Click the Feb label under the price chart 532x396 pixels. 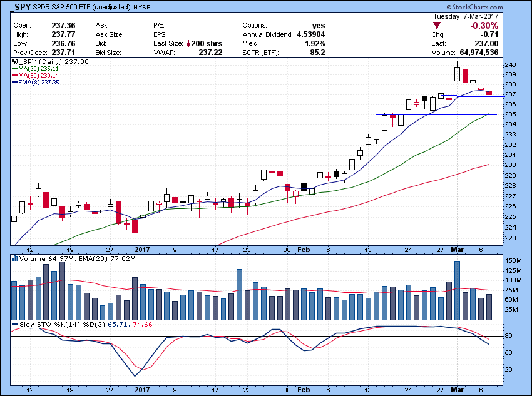click(x=304, y=250)
